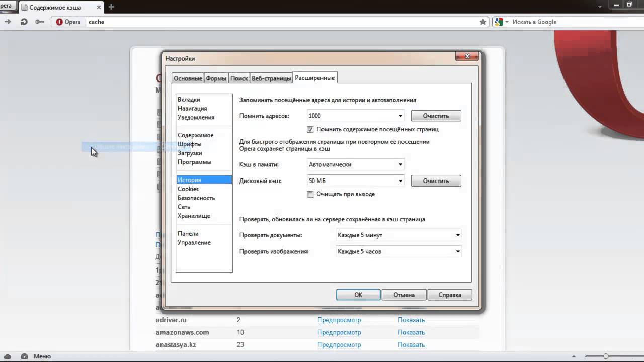Switch to the Основные tab
The width and height of the screenshot is (644, 362).
[x=188, y=78]
